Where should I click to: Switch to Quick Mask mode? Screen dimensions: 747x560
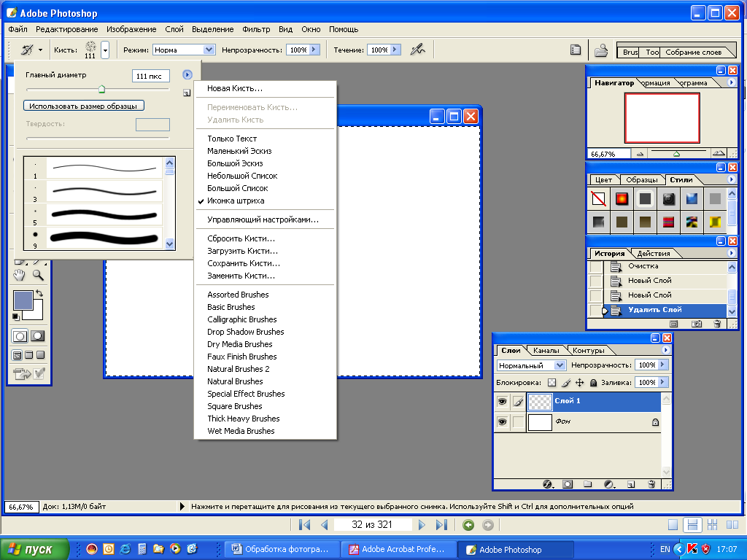[x=38, y=336]
